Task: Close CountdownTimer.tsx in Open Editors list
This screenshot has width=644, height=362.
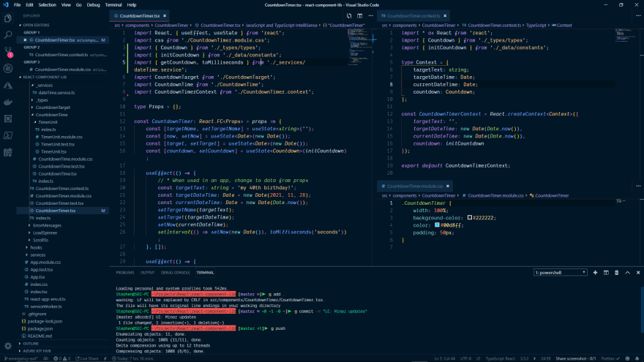Action: [25, 40]
